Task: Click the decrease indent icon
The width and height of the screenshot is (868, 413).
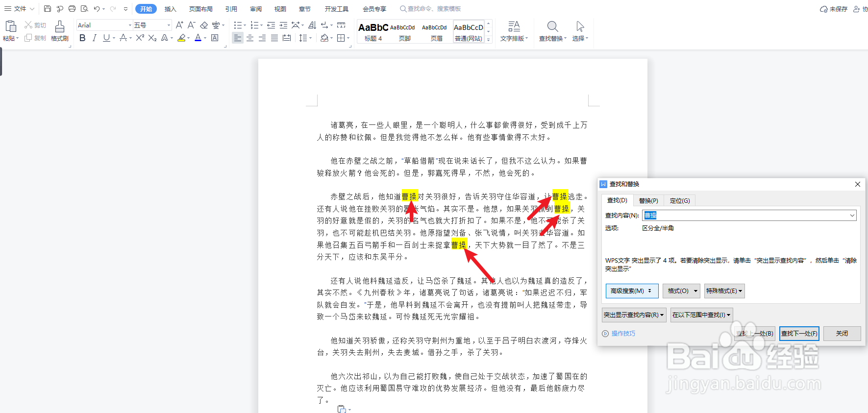Action: [271, 25]
